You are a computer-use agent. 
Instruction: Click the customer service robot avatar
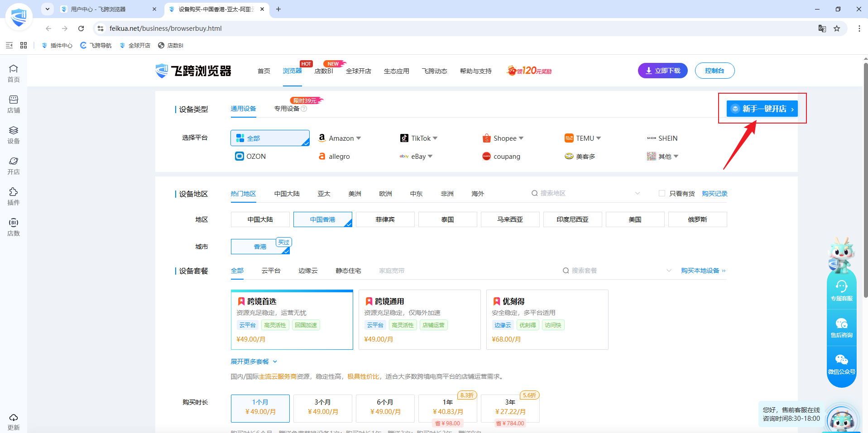[x=841, y=419]
